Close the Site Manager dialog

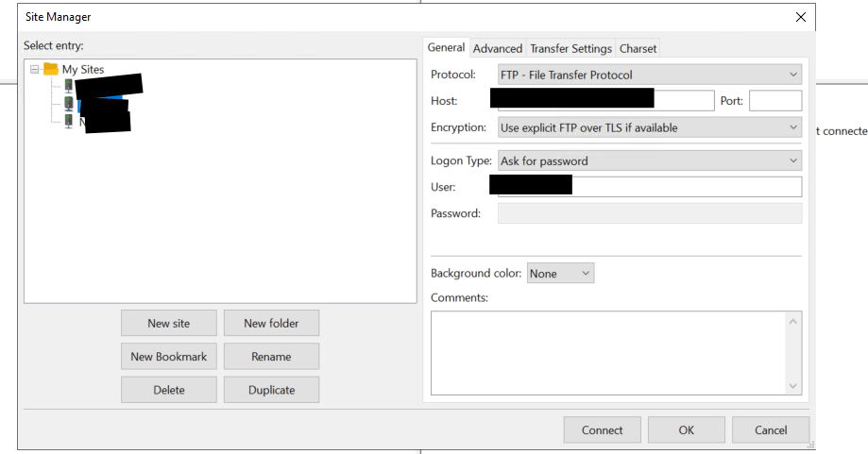[801, 17]
